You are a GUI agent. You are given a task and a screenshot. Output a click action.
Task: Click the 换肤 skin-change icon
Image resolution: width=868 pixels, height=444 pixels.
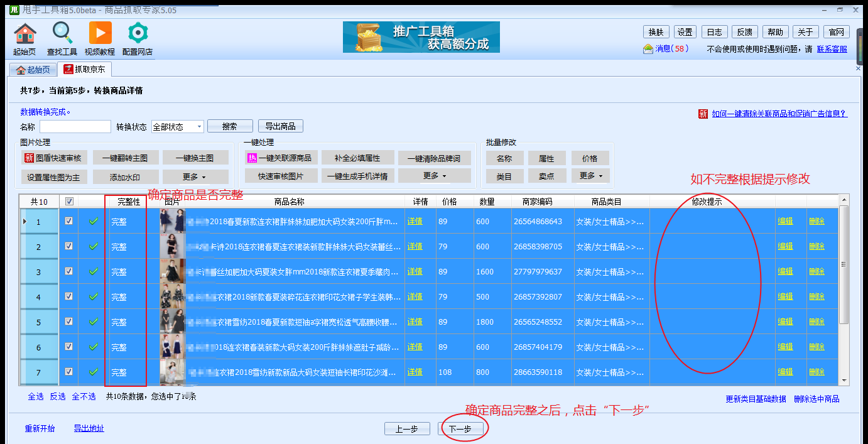click(x=655, y=31)
